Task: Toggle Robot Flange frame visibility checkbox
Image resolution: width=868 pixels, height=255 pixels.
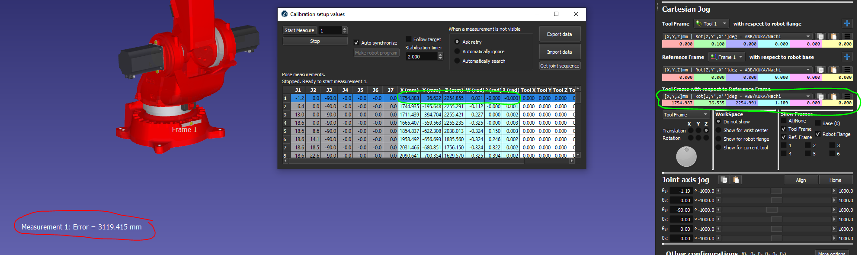Action: (818, 134)
